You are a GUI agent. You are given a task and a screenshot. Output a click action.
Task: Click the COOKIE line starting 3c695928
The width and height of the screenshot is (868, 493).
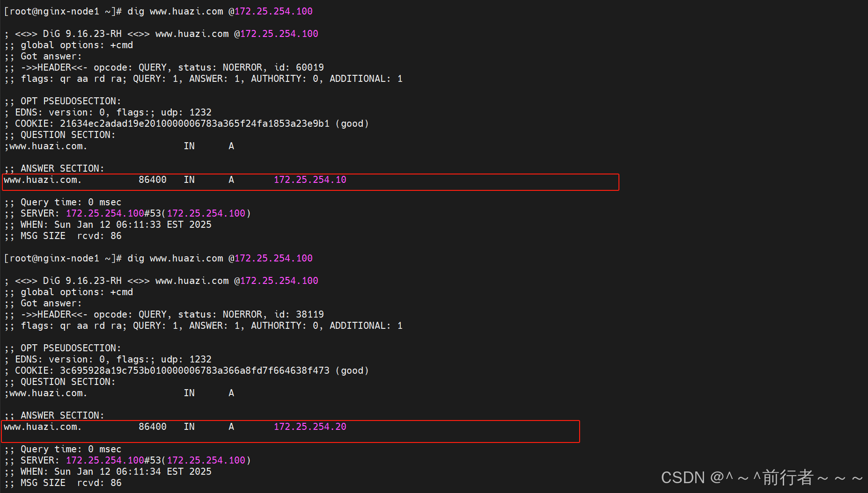(186, 370)
